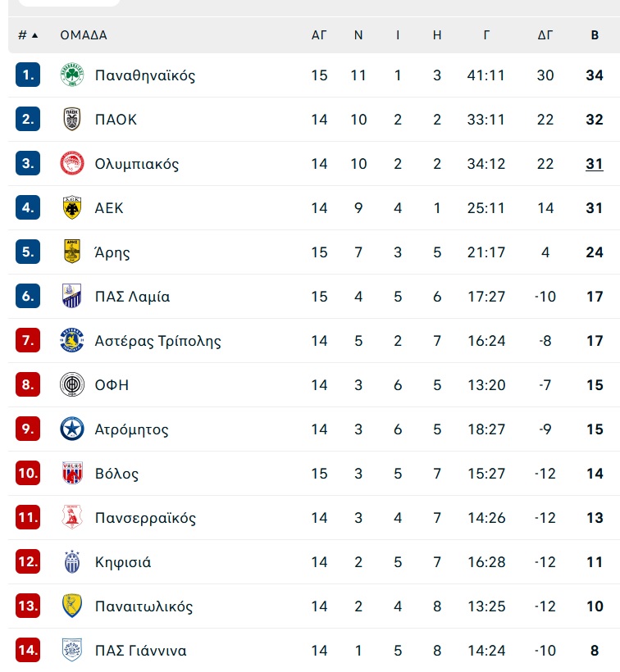The image size is (620, 672).
Task: Click the ΑΕΚ yellow eagle crest
Action: pos(71,207)
